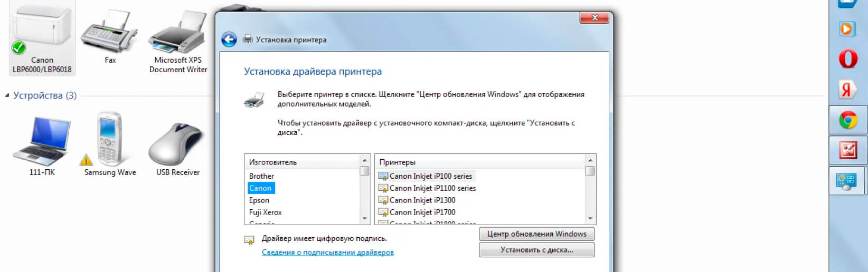Click manufacturer list scroll down arrow
Screen dimensions: 868x272
click(x=364, y=219)
